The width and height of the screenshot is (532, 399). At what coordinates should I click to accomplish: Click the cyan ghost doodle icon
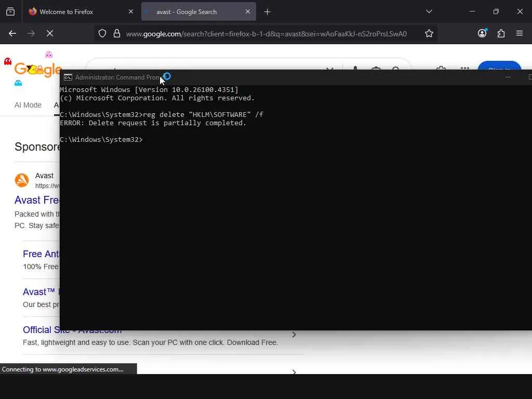tap(18, 83)
